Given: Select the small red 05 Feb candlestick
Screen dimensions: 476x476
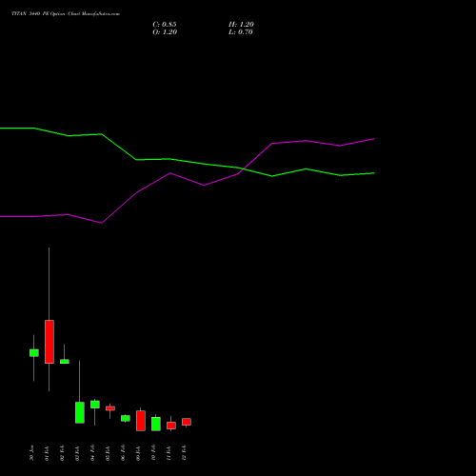Looking at the screenshot, I should (110, 408).
